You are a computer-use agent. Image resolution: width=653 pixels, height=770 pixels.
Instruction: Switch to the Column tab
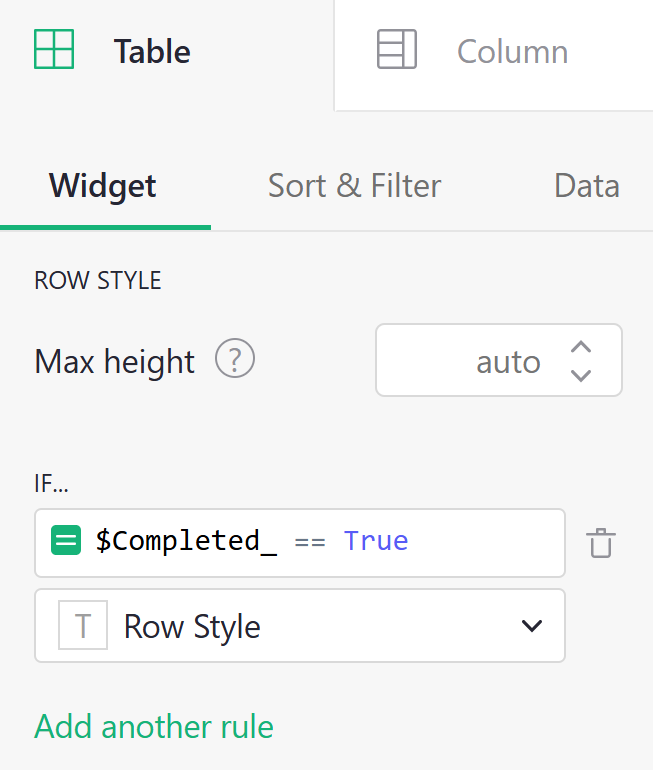point(512,51)
